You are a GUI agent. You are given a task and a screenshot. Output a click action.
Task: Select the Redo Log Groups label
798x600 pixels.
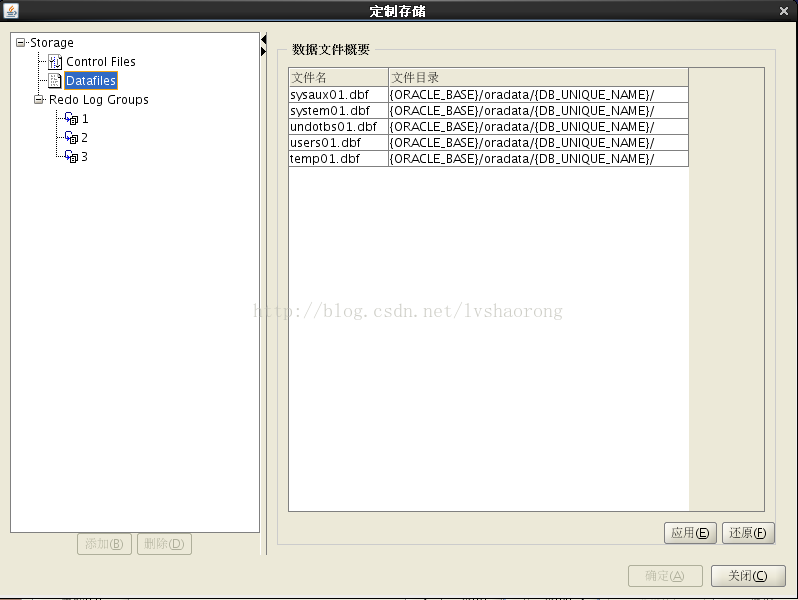tap(99, 100)
